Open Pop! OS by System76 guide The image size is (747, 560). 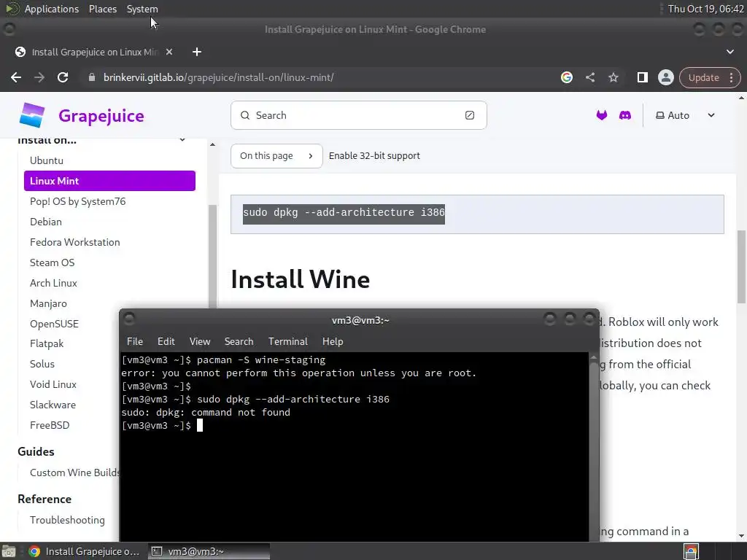coord(77,201)
